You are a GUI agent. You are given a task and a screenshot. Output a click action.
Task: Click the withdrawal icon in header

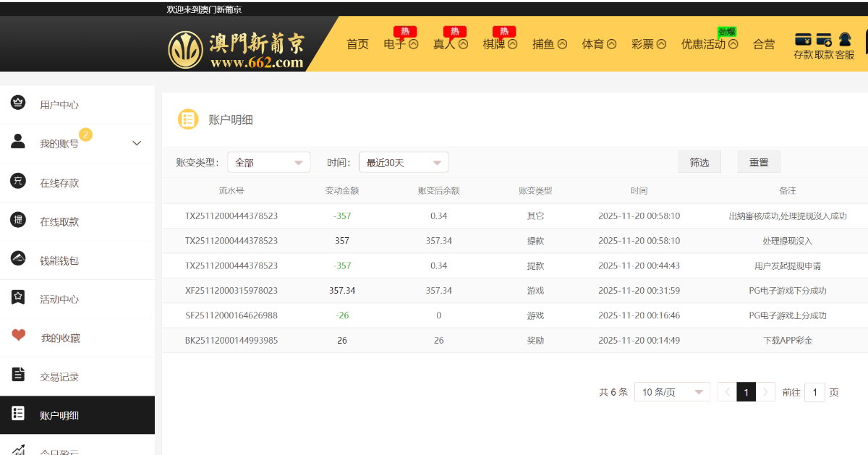824,40
